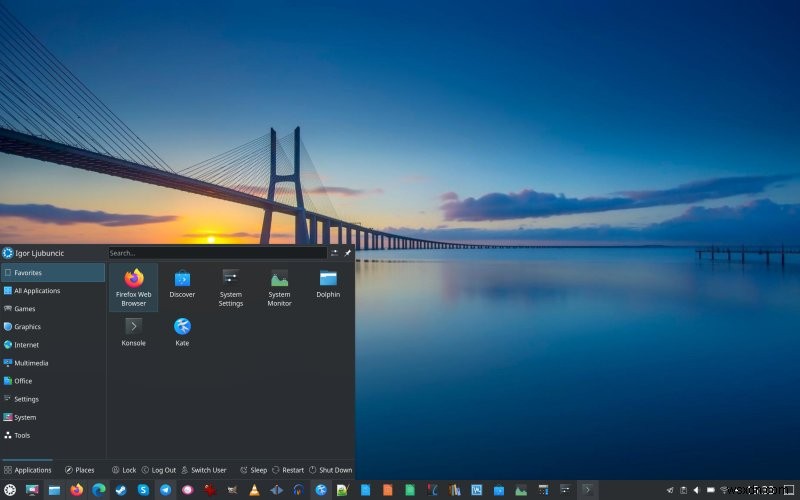
Task: Open the Multimedia category
Action: pos(53,363)
